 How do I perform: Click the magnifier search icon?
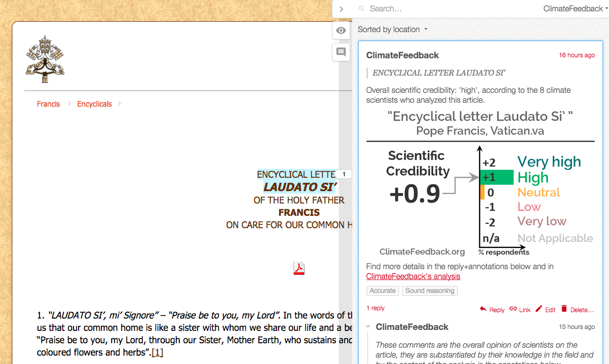click(x=362, y=9)
